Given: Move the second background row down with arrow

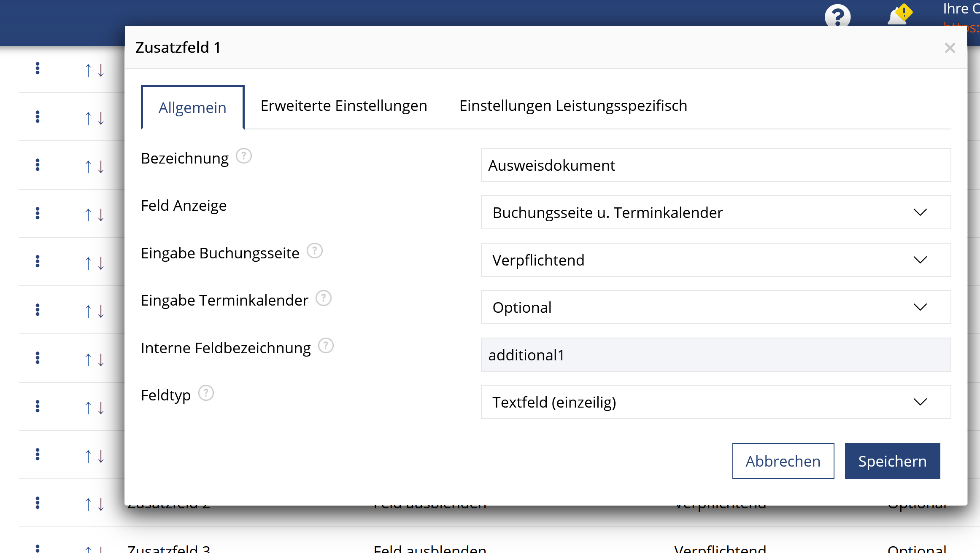Looking at the screenshot, I should click(101, 118).
